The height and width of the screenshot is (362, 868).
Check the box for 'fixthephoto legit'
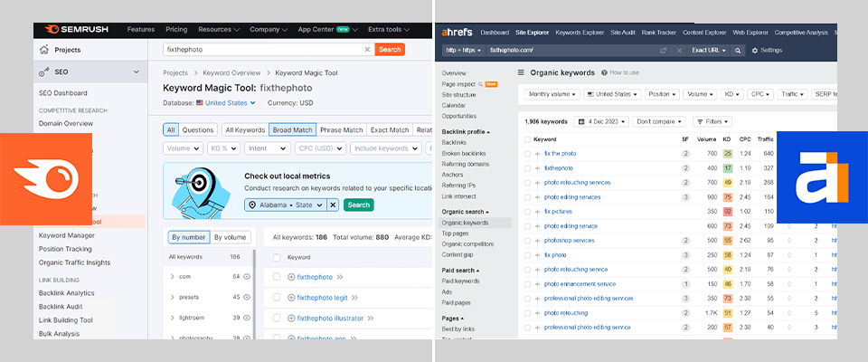coord(277,298)
